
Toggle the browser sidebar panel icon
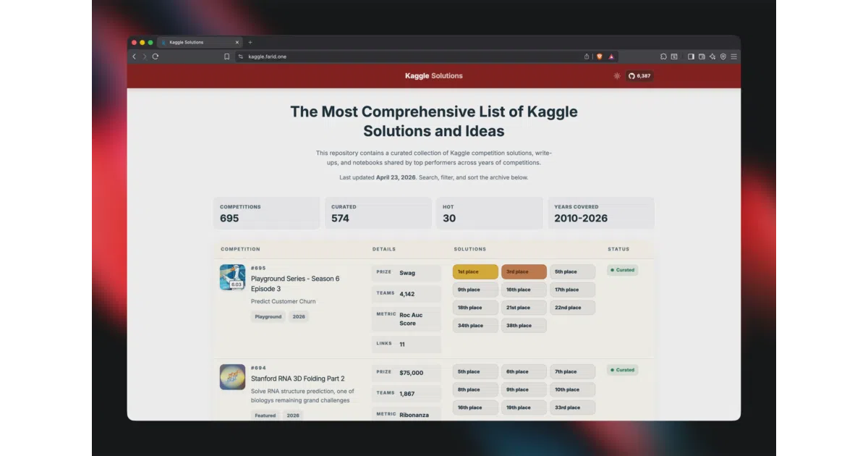tap(691, 56)
